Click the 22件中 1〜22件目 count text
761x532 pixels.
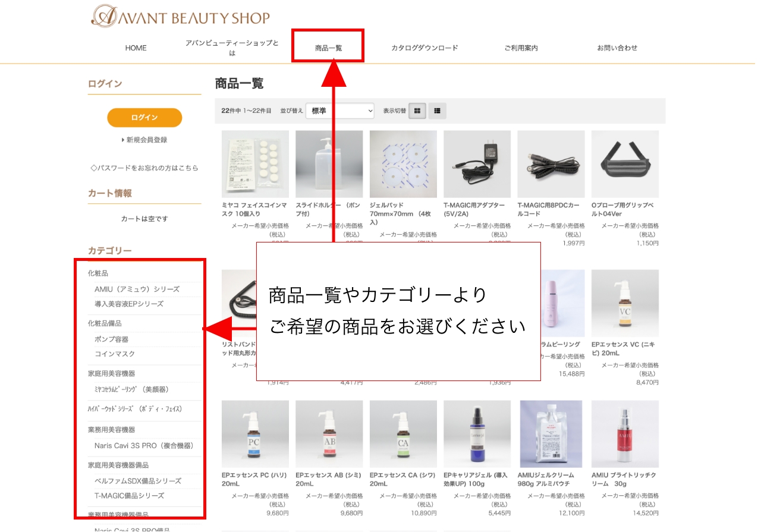246,111
